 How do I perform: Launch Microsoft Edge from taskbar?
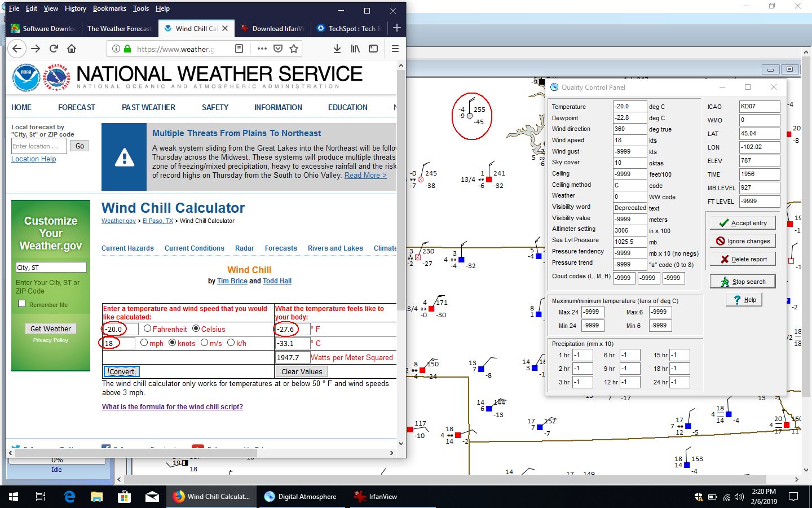(69, 497)
